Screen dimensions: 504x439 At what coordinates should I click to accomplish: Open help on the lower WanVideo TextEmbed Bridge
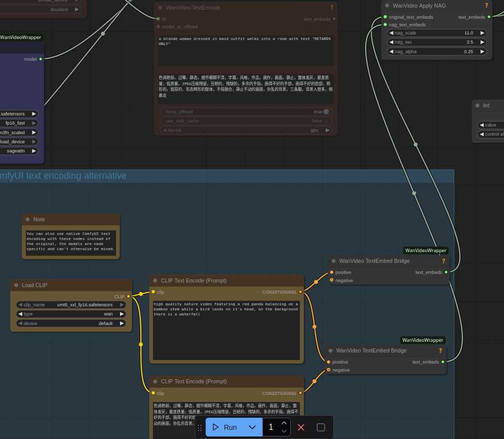pos(440,350)
